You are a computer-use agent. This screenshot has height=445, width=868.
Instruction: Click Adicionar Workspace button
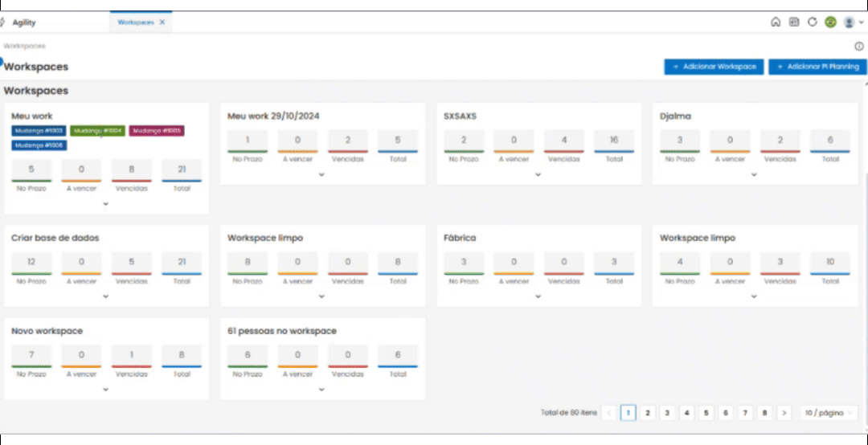click(x=714, y=67)
